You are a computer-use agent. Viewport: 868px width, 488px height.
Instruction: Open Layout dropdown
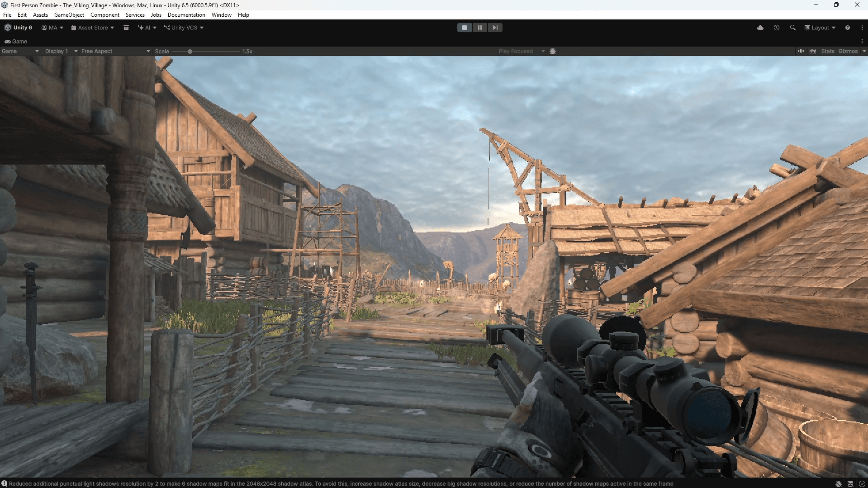(820, 28)
